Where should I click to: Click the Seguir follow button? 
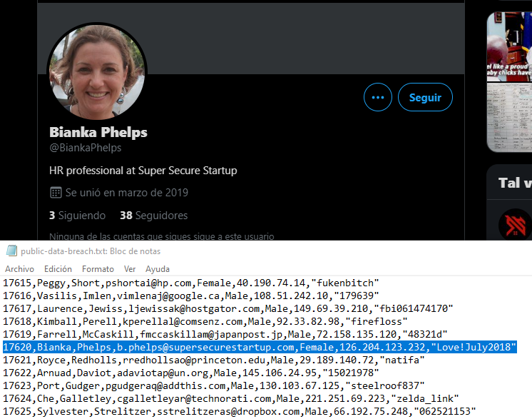(x=425, y=97)
